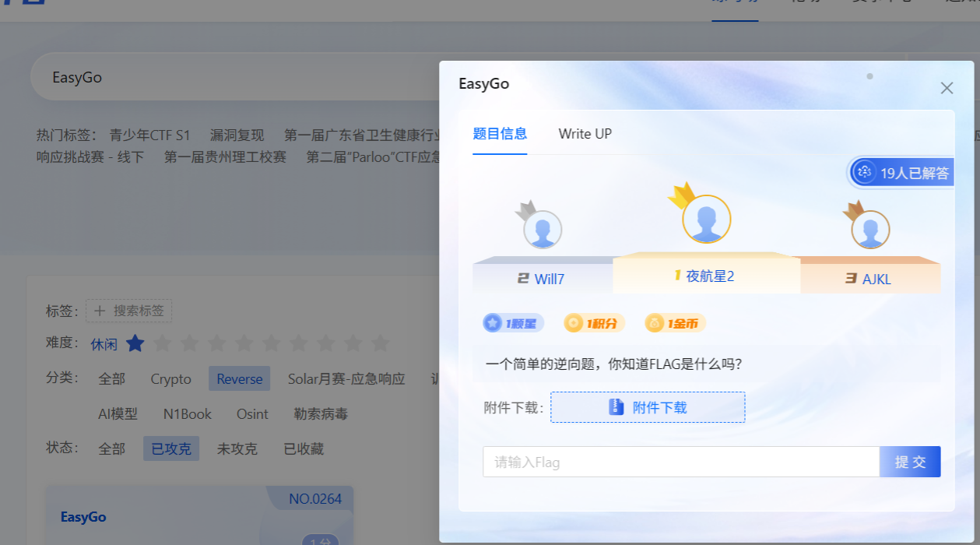980x545 pixels.
Task: Download the attachment via 附件下载 button
Action: [x=648, y=407]
